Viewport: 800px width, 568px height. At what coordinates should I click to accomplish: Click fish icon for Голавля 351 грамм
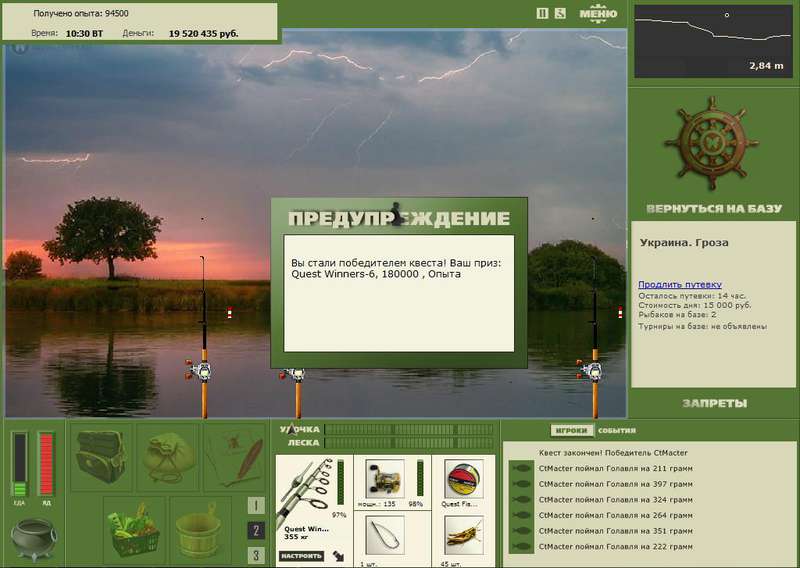tap(521, 531)
